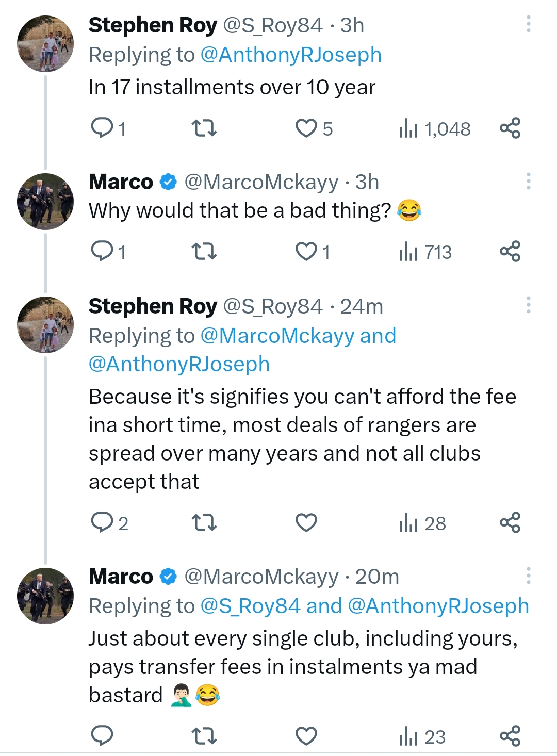This screenshot has width=557, height=756.
Task: Share Stephen Roy's 17 installments tweet
Action: (510, 128)
